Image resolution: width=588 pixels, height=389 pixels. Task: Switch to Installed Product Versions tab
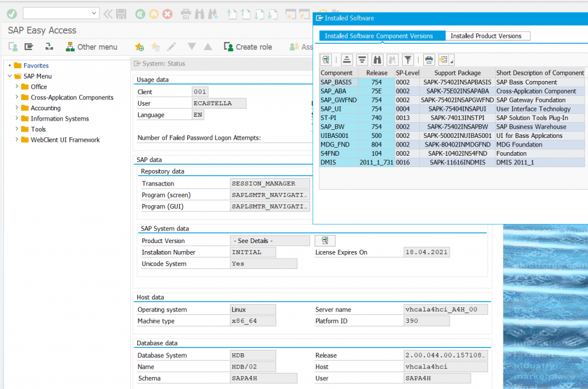click(488, 36)
